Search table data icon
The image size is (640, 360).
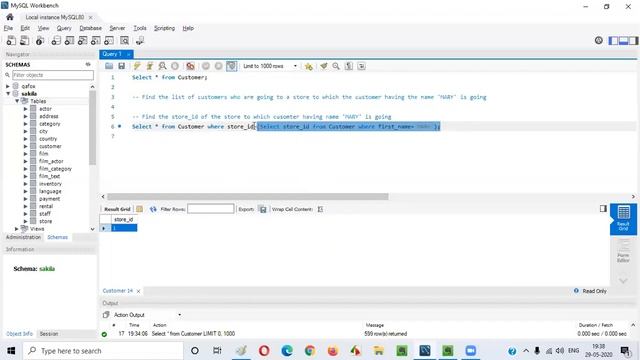124,41
